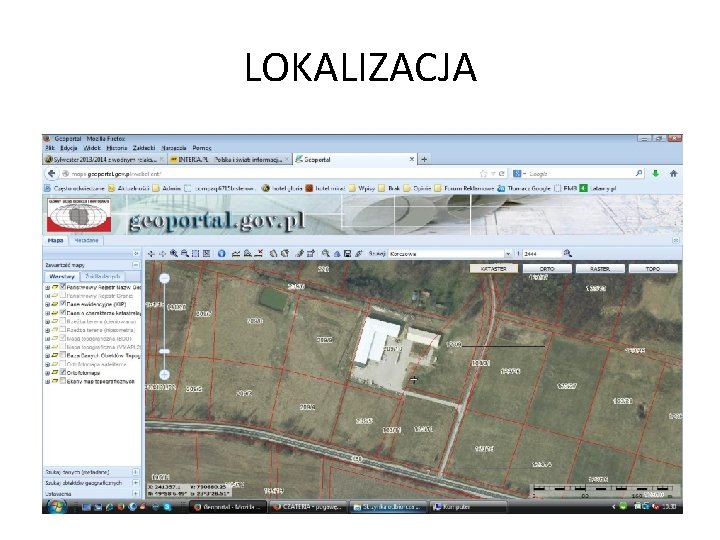The height and width of the screenshot is (540, 720).
Task: Switch to the Sylwester 2013/2014 browser tab
Action: 105,159
